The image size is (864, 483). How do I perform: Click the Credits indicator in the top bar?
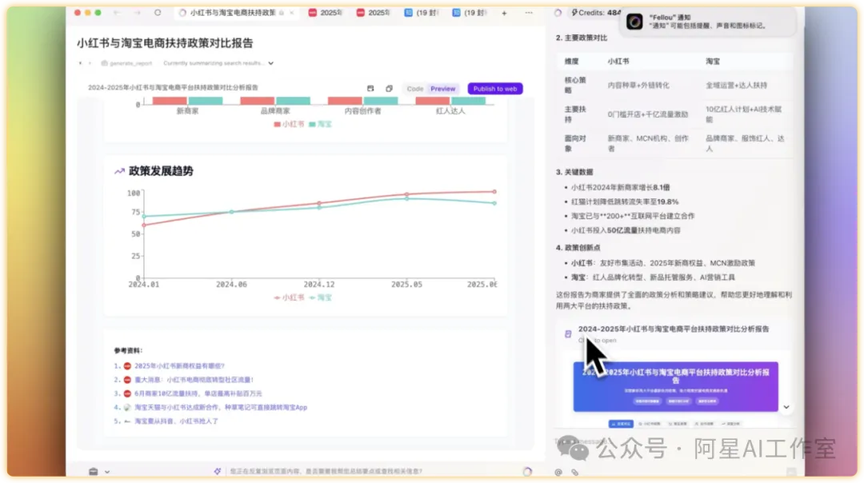coord(596,13)
